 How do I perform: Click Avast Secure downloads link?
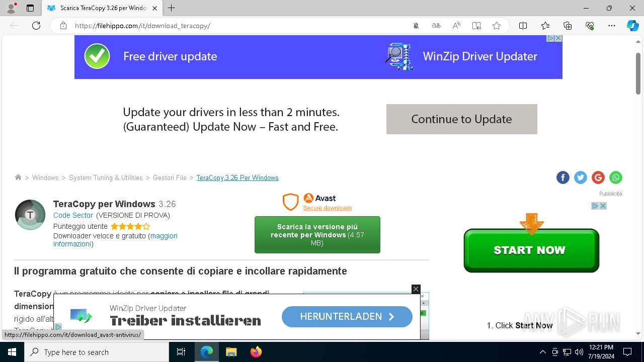(x=327, y=208)
